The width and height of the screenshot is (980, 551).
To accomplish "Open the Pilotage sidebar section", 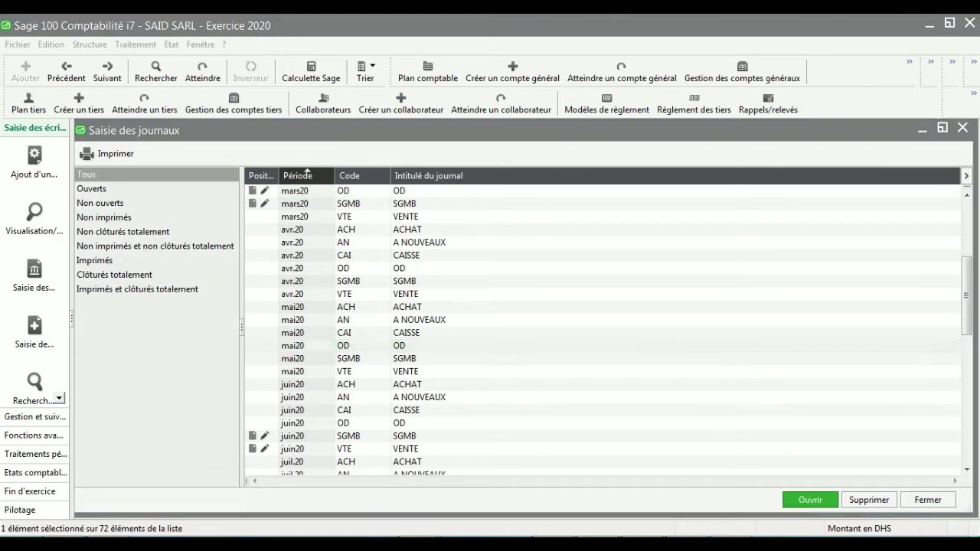I will [34, 510].
